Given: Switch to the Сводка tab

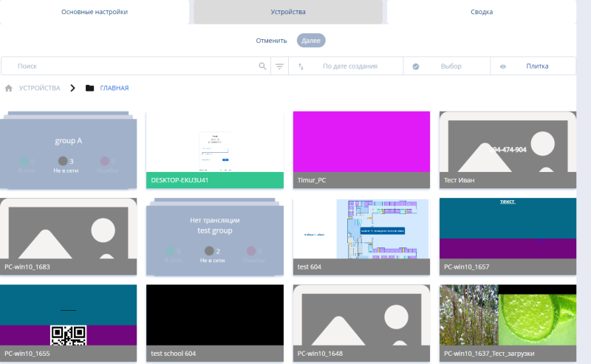Looking at the screenshot, I should pos(482,12).
